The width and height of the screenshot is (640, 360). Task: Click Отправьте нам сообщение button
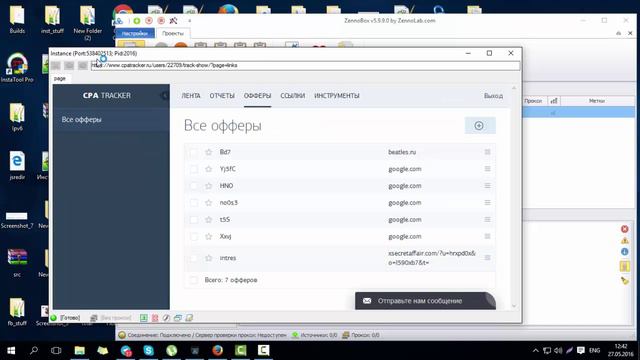pyautogui.click(x=425, y=301)
